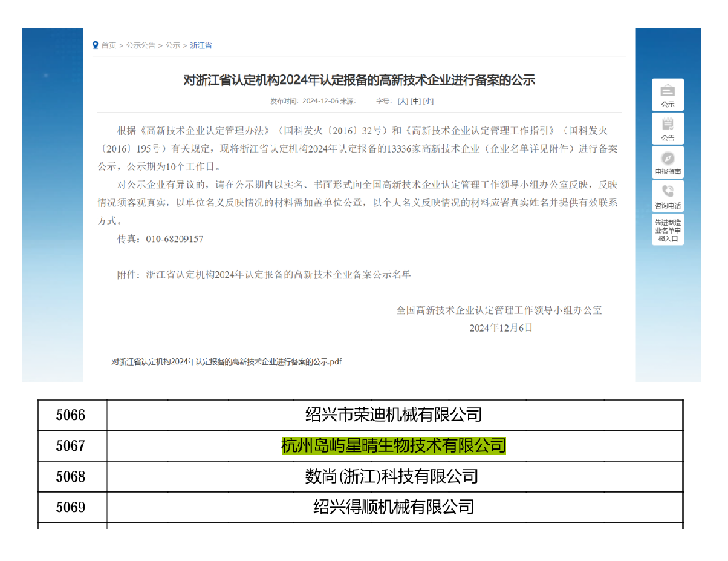Open the attached 公示.pdf file link
This screenshot has height=561, width=728.
point(227,362)
